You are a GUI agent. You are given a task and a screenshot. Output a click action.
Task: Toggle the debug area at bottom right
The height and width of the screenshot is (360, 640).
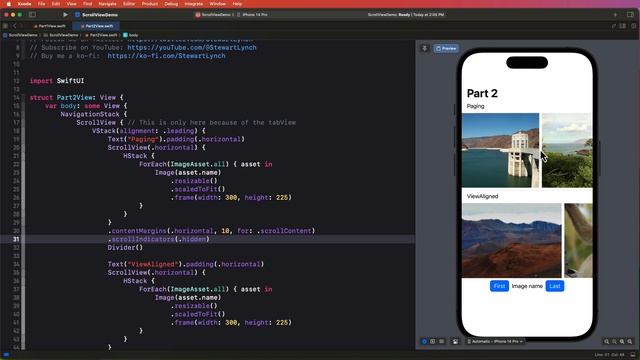[x=633, y=355]
